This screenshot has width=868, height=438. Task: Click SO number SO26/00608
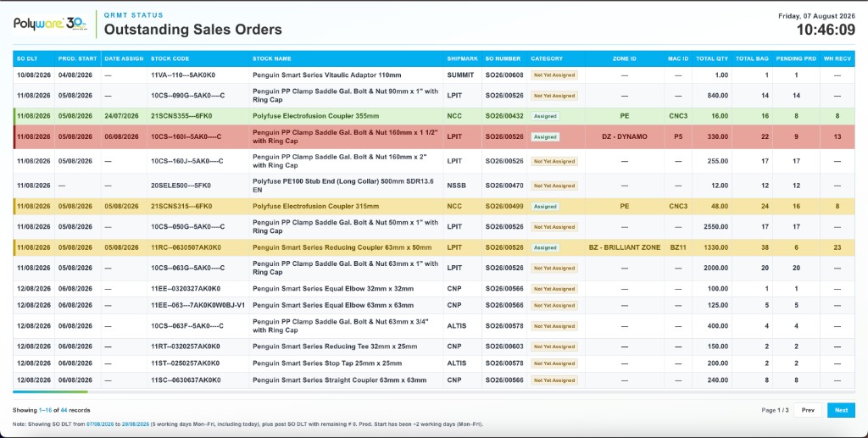(504, 75)
